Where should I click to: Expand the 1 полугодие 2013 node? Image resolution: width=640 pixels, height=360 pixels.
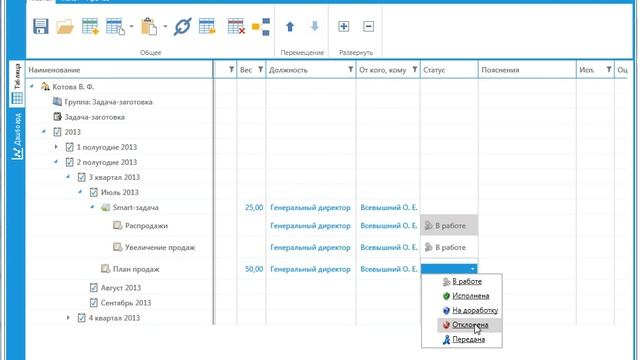tap(56, 147)
